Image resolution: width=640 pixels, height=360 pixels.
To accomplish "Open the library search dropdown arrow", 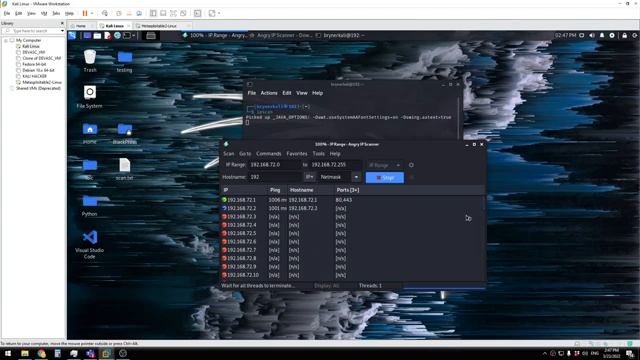I will 62,31.
